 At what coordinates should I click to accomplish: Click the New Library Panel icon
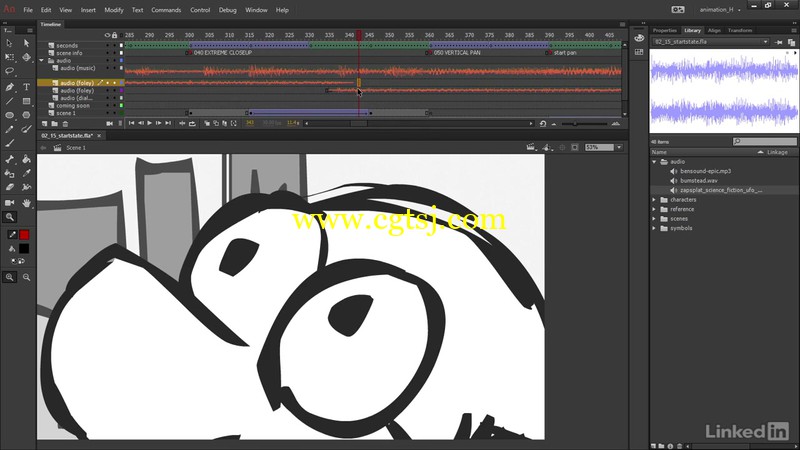pos(791,42)
